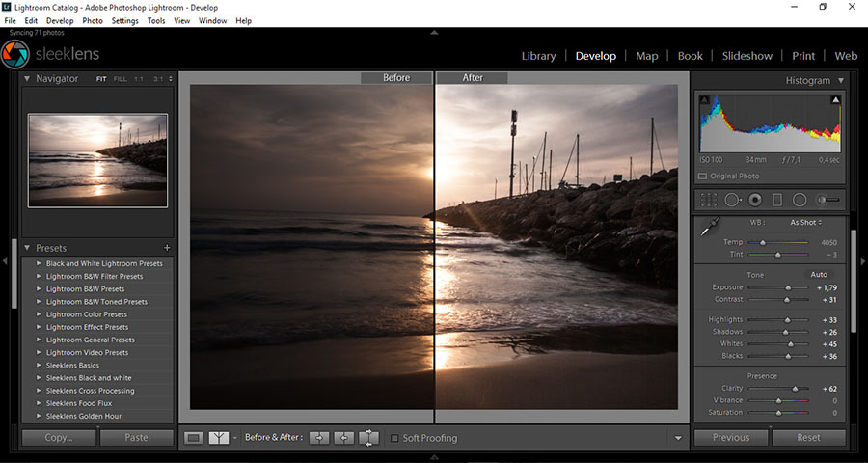The image size is (868, 463).
Task: Swap before and after settings
Action: pyautogui.click(x=369, y=438)
